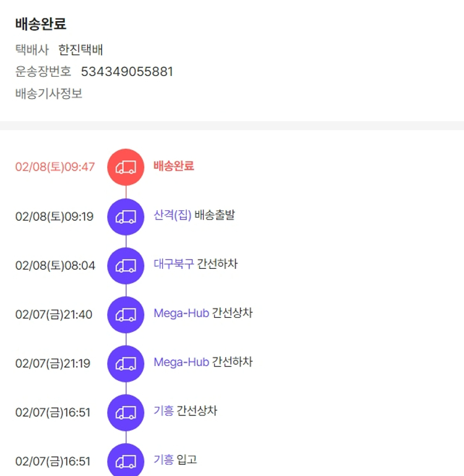Click truck icon beside 기흥 간선상차
Viewport: 464px width, 476px height.
click(x=126, y=412)
